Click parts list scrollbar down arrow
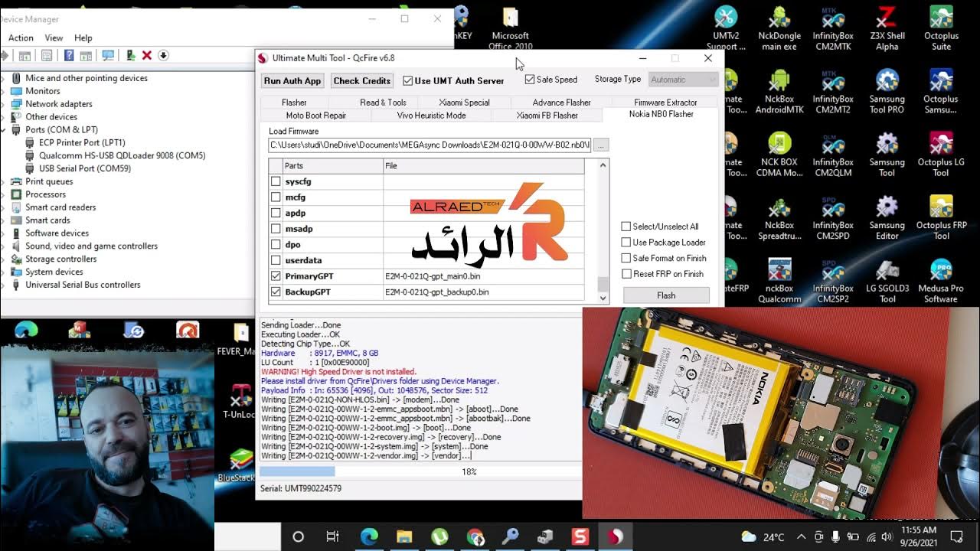980x551 pixels. [x=603, y=298]
